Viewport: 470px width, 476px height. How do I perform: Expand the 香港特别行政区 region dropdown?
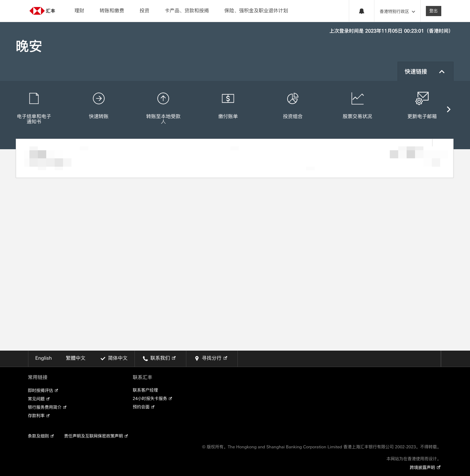pyautogui.click(x=397, y=11)
